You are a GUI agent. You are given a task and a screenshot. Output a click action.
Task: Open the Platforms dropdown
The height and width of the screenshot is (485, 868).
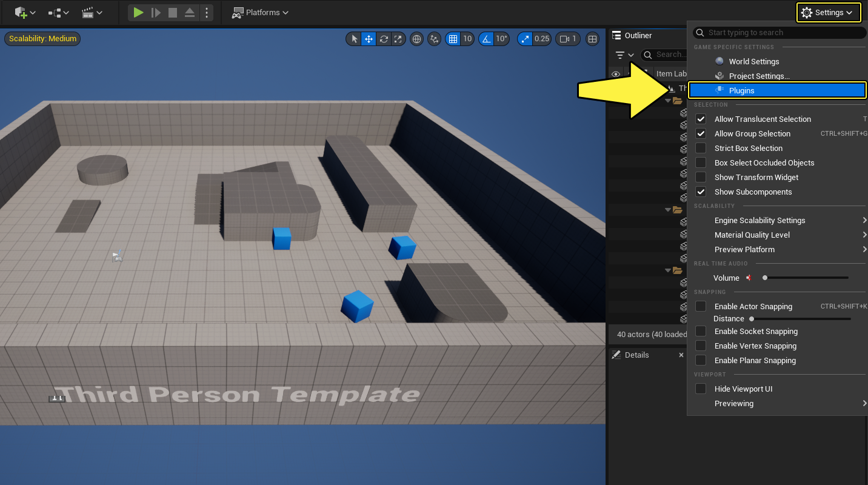(261, 13)
